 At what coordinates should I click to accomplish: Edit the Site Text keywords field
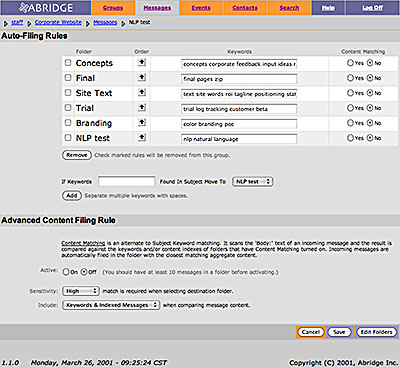coord(239,94)
